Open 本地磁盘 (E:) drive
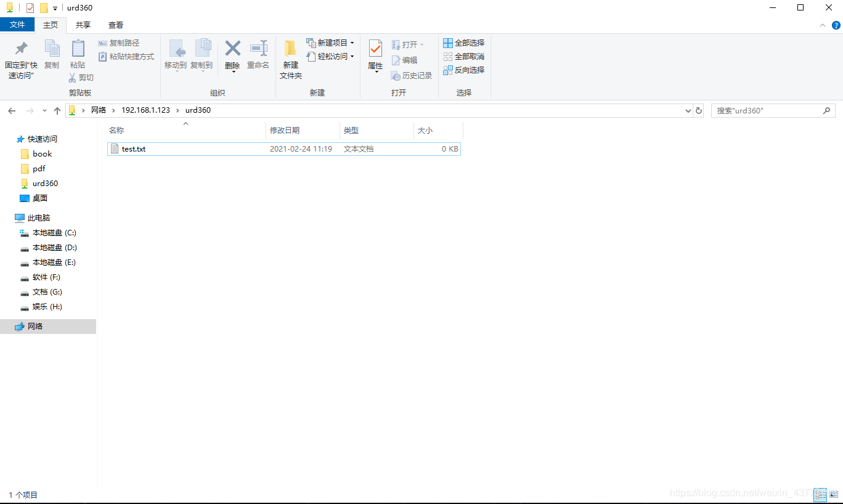Image resolution: width=843 pixels, height=504 pixels. point(54,262)
